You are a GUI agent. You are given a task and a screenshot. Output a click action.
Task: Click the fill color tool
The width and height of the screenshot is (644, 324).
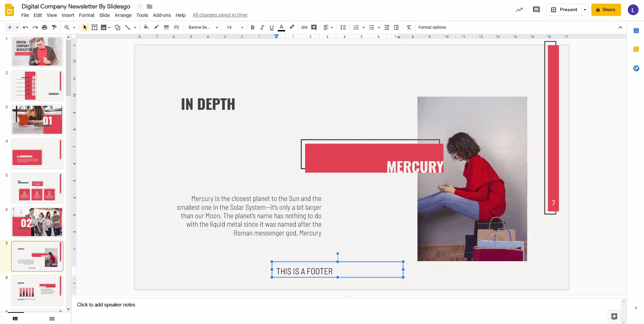[x=146, y=27]
